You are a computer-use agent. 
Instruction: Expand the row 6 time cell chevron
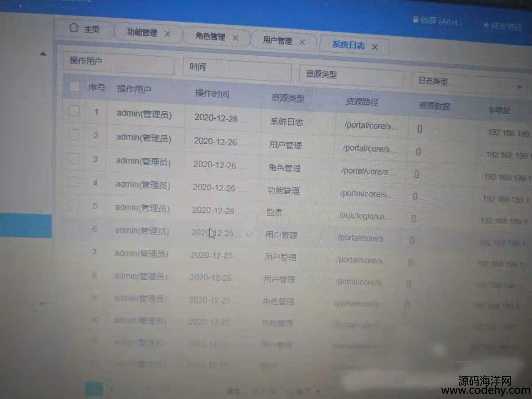pos(250,235)
